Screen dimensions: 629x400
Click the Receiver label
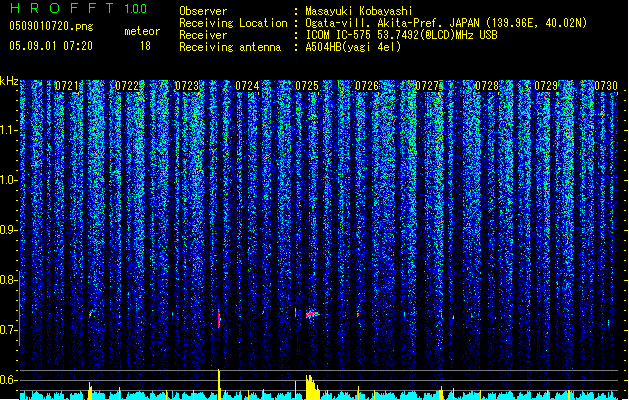(203, 35)
